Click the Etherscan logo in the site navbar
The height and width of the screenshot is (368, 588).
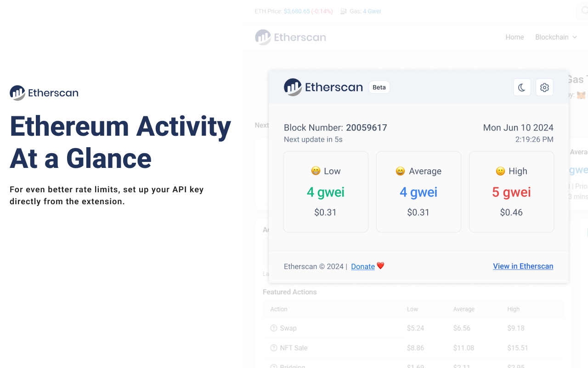[x=290, y=37]
